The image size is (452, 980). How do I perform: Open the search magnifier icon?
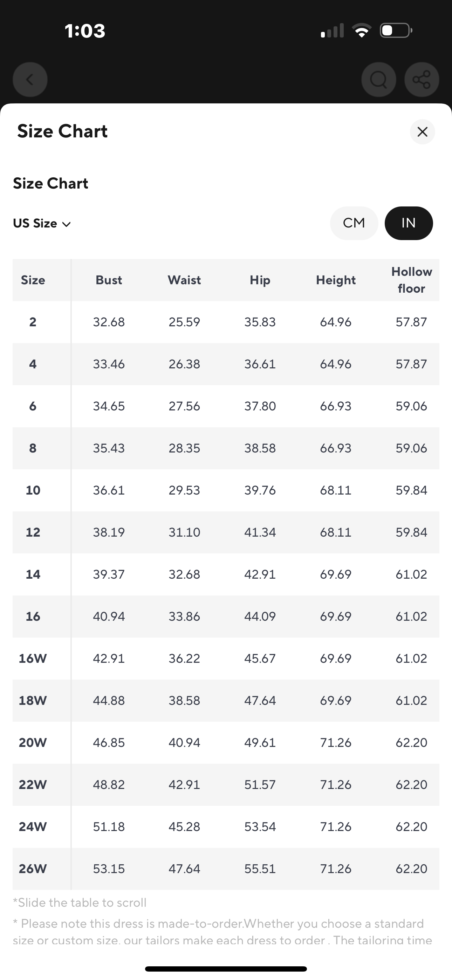[x=378, y=80]
